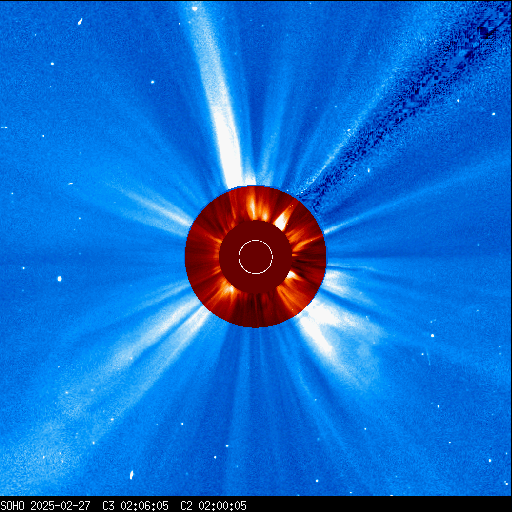The image size is (512, 512).
Task: Click the SOHO label in the caption
Action: [13, 506]
